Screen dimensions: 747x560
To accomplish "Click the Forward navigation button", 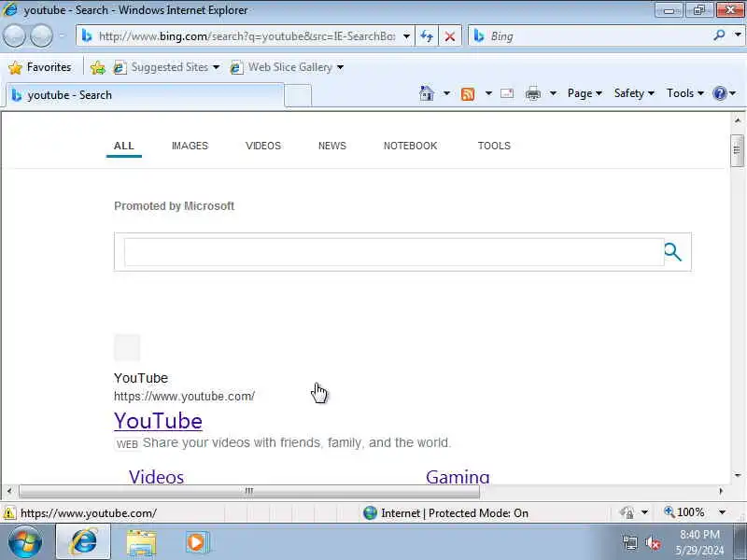I will pos(41,36).
